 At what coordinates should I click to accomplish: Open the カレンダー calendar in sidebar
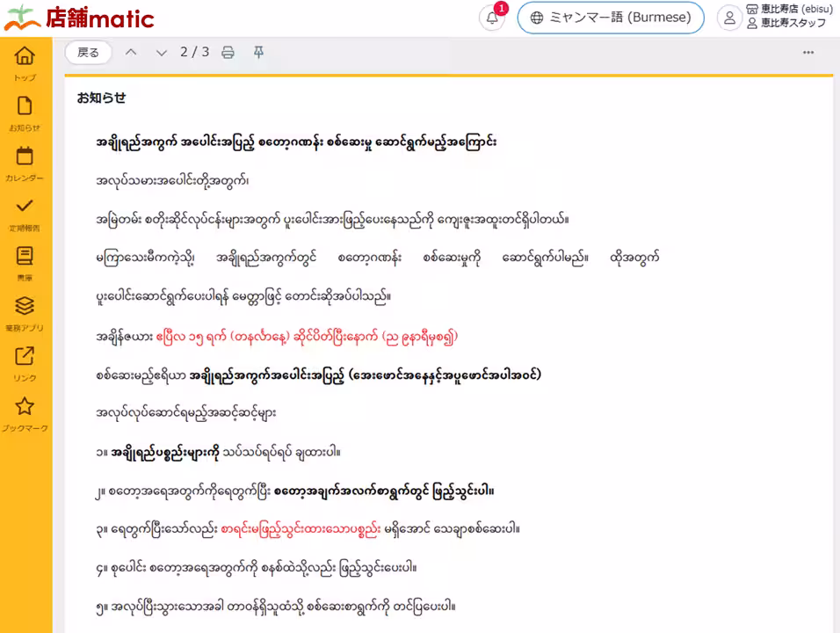pyautogui.click(x=25, y=163)
